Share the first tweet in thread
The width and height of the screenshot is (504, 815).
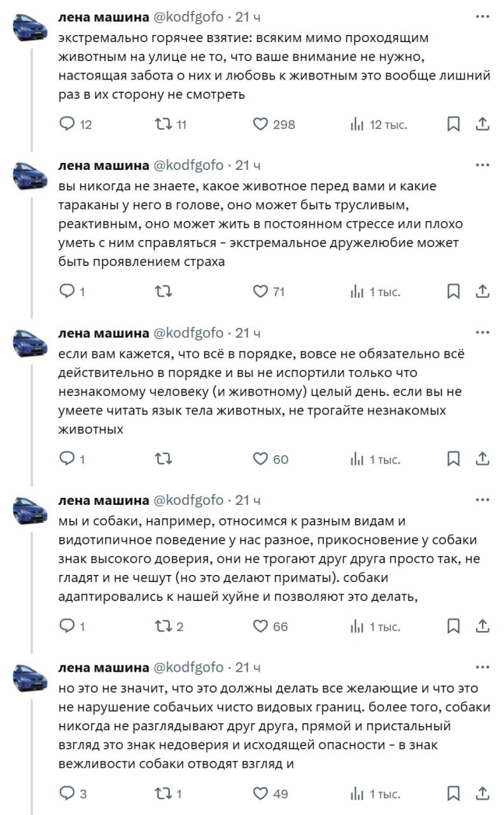(483, 124)
